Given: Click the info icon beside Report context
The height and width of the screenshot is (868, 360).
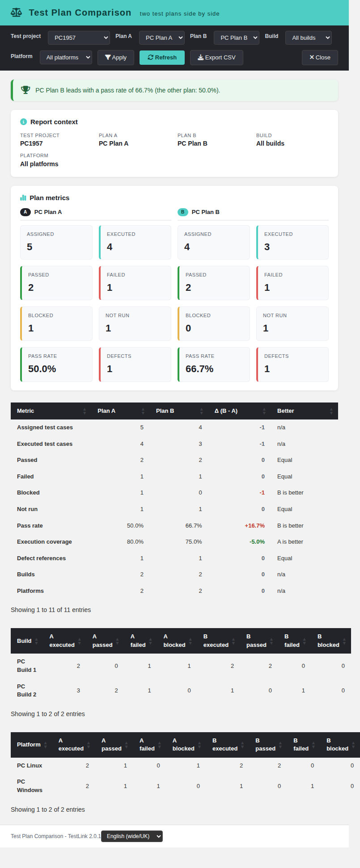Looking at the screenshot, I should [x=23, y=122].
